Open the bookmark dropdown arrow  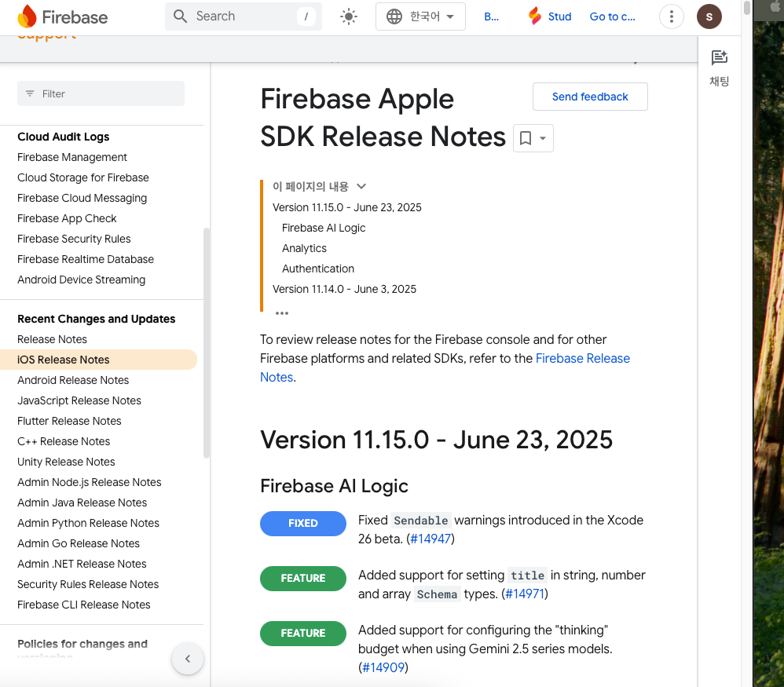click(x=543, y=138)
